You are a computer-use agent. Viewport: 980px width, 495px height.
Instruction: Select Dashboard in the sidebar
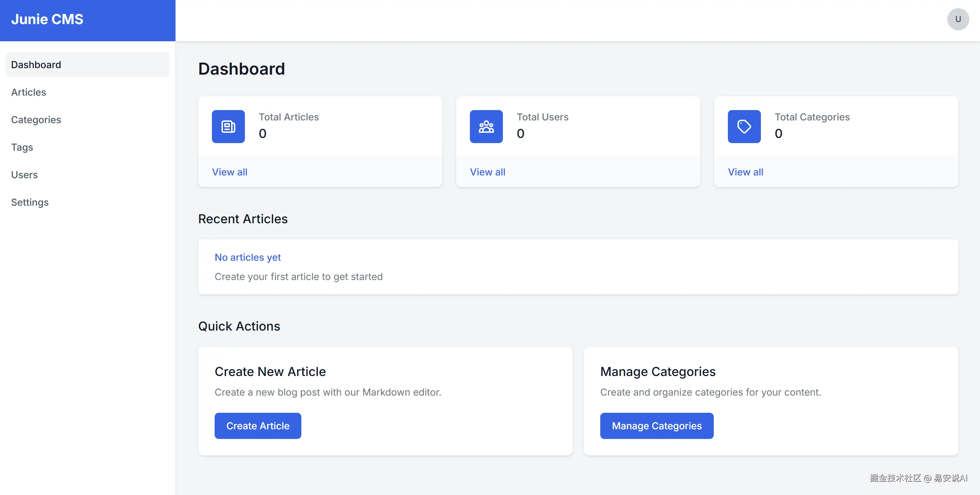pos(36,65)
